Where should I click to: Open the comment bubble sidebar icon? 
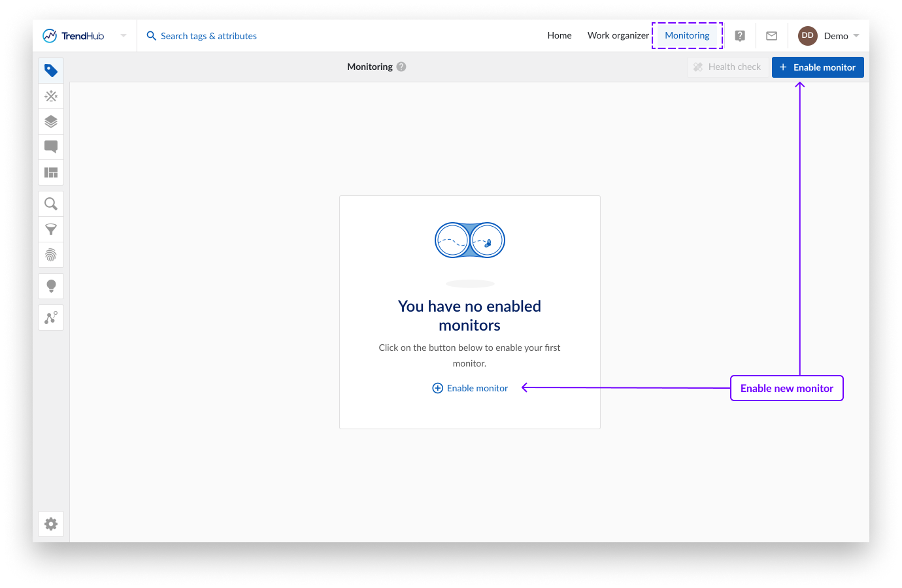[x=51, y=147]
